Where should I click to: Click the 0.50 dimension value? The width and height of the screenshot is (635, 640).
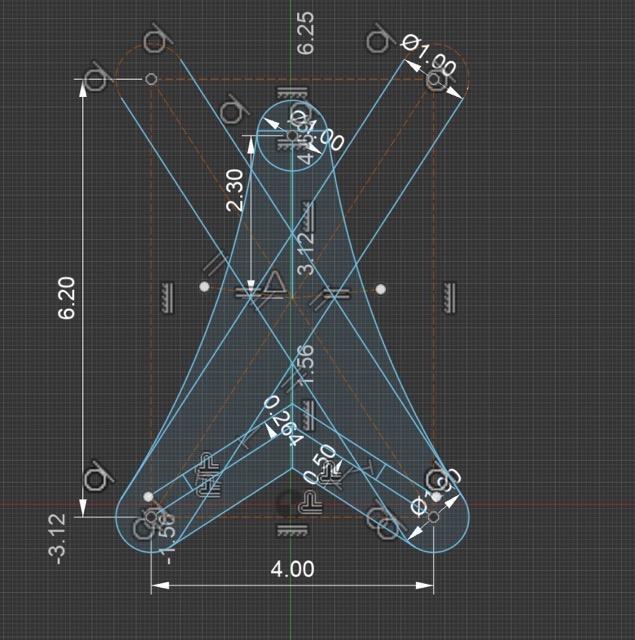(321, 464)
